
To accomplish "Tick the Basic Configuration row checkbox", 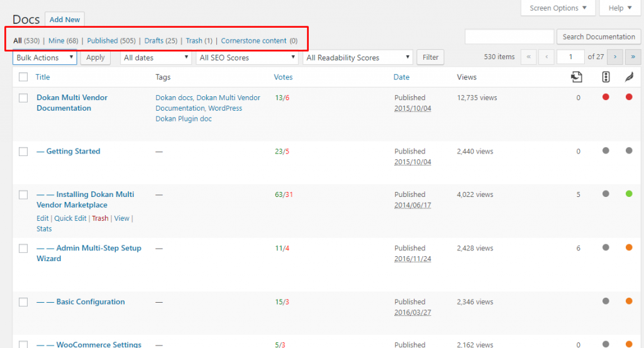I will coord(23,302).
